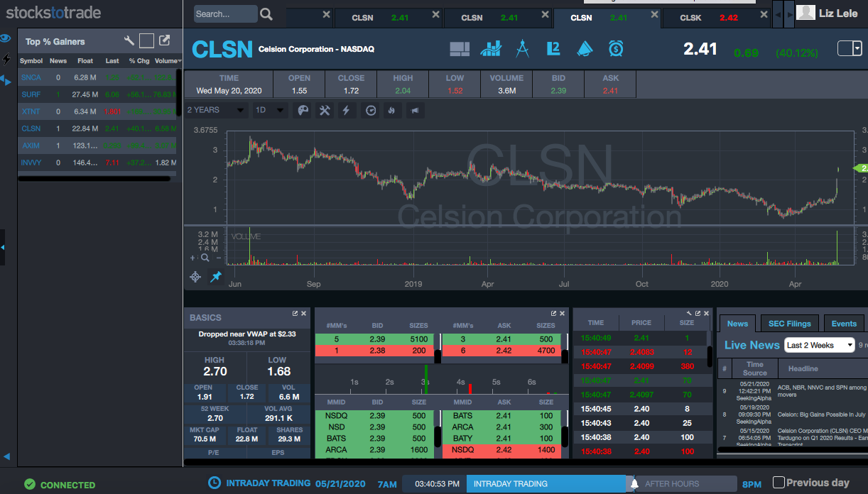This screenshot has height=494, width=868.
Task: Click the small megaphone chart toolbar icon
Action: (x=414, y=110)
